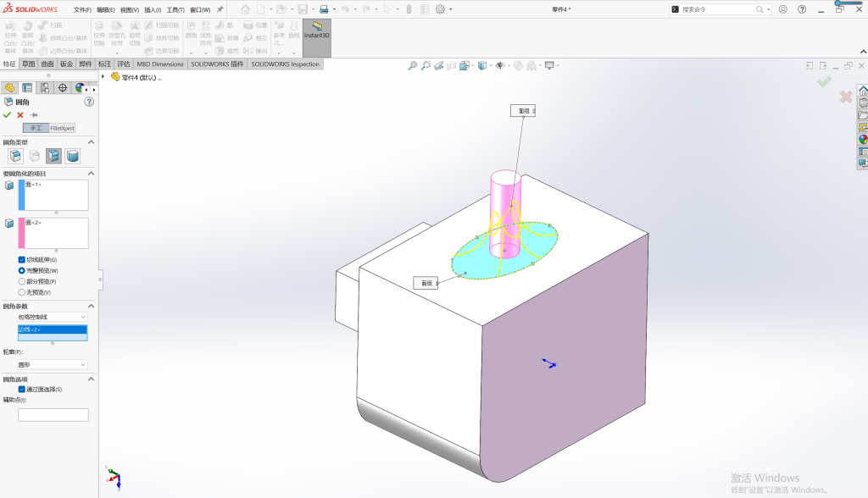Viewport: 868px width, 498px height.
Task: Open the Options gear icon
Action: [441, 9]
